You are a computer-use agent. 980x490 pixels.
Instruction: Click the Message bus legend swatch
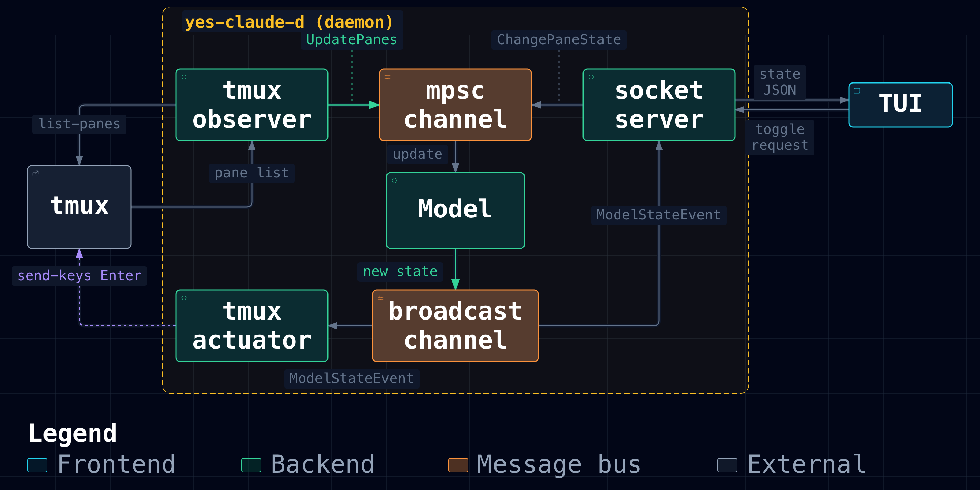(458, 465)
